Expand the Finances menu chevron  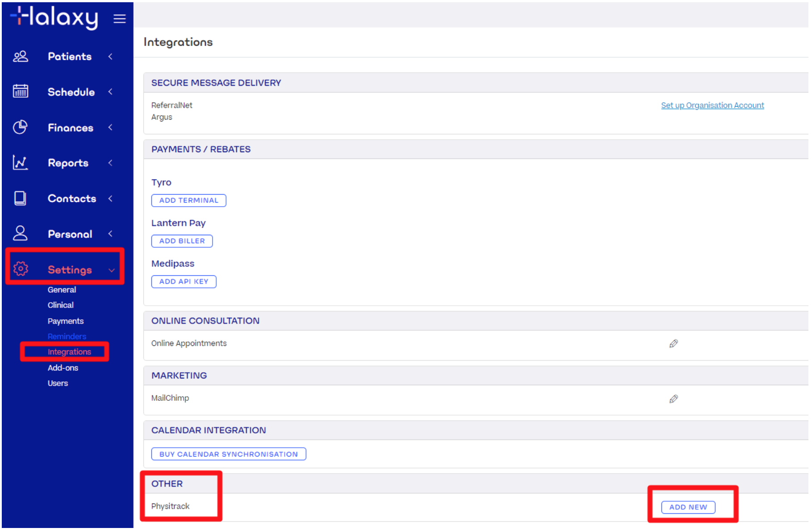point(110,127)
